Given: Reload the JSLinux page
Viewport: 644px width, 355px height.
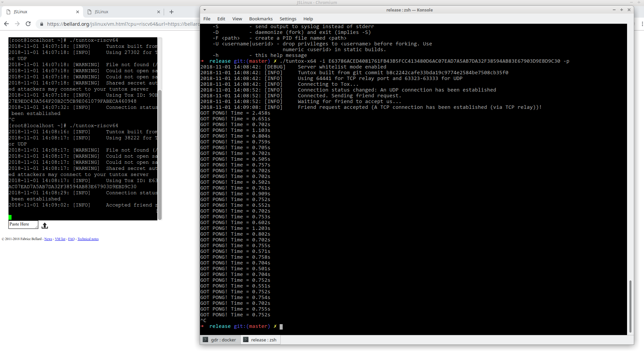Looking at the screenshot, I should coord(28,24).
